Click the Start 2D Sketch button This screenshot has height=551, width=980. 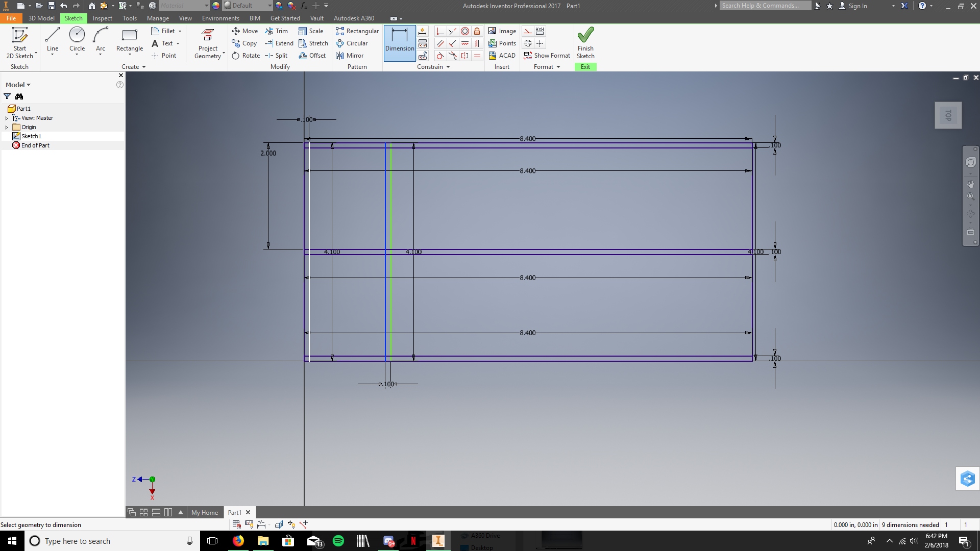[x=19, y=42]
